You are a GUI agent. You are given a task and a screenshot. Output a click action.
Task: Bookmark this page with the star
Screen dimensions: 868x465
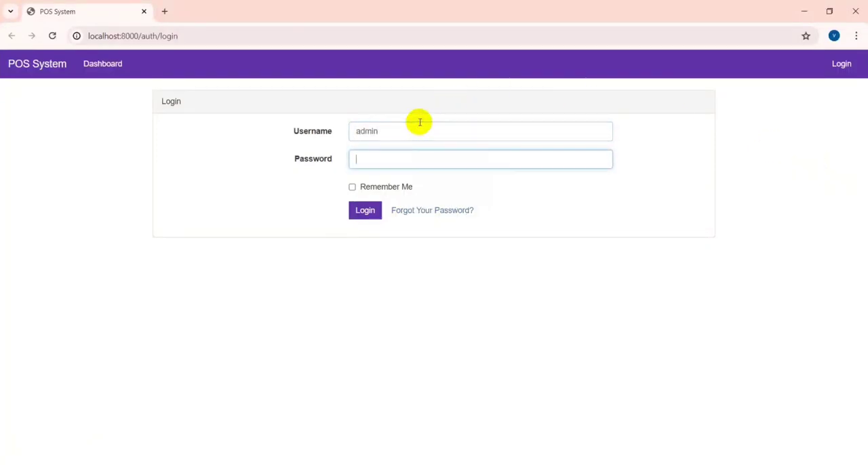(x=806, y=36)
